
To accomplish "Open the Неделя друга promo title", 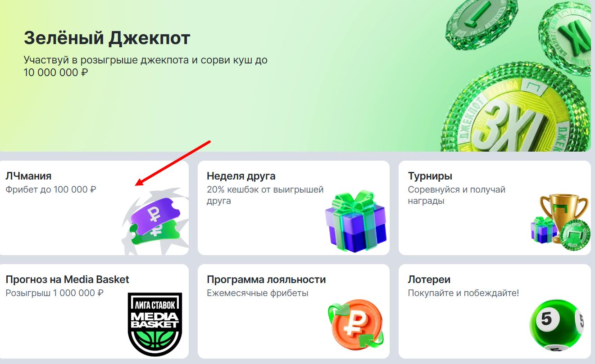I will coord(241,176).
